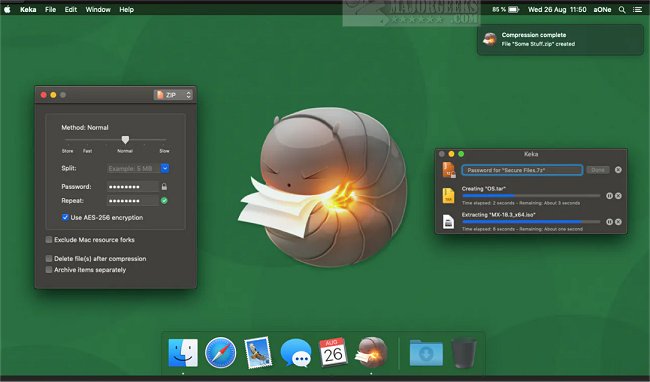Click the Keka icon in the notification

[490, 39]
